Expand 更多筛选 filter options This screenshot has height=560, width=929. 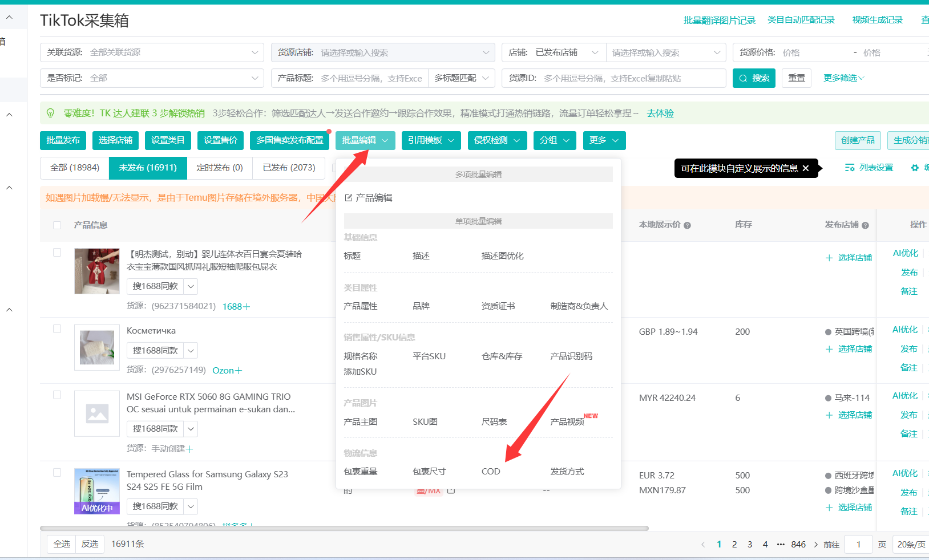pyautogui.click(x=843, y=78)
